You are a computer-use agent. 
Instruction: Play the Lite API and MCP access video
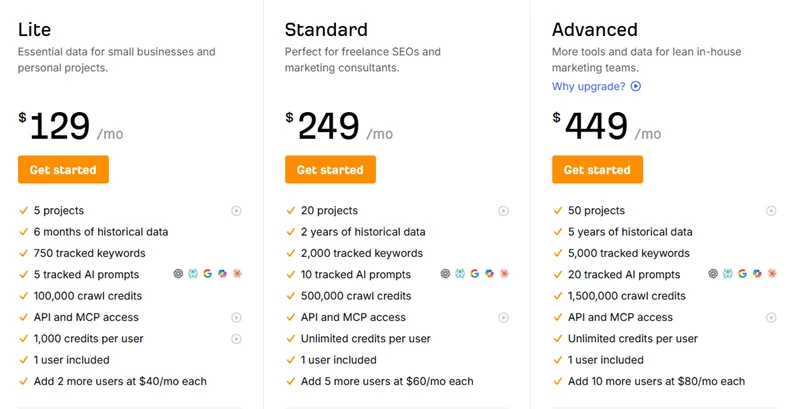coord(237,318)
